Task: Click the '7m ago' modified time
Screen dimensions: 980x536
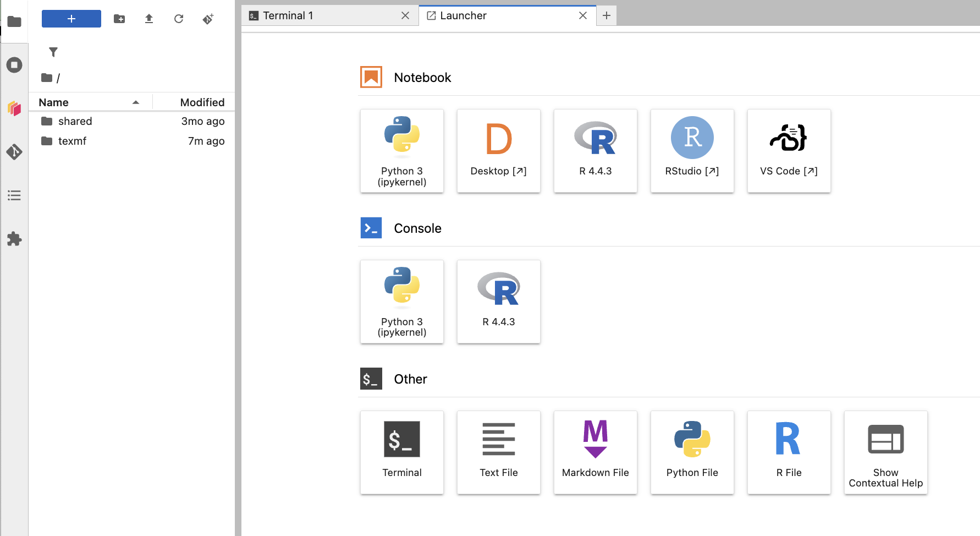Action: click(x=206, y=141)
